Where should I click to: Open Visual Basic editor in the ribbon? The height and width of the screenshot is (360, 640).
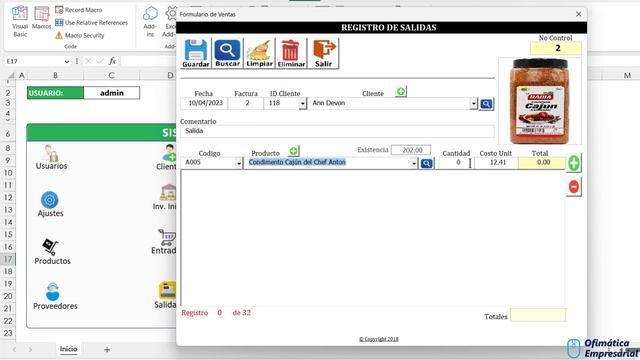[20, 22]
